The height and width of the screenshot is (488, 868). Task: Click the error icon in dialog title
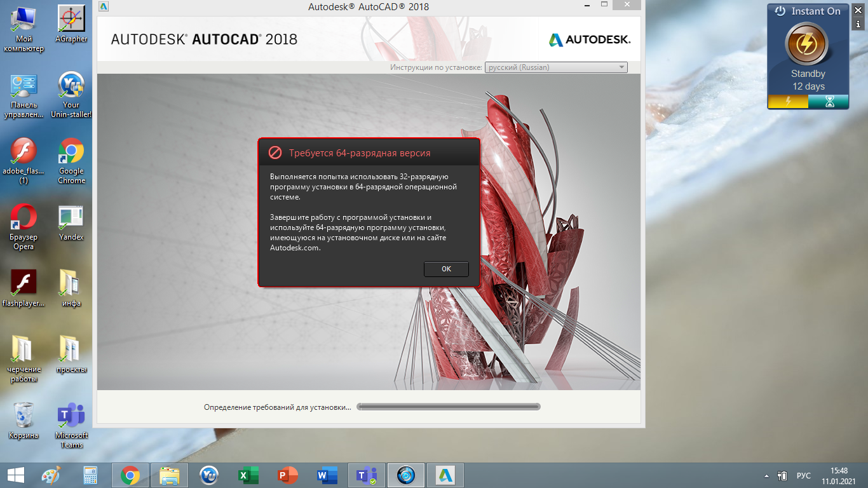(x=275, y=153)
